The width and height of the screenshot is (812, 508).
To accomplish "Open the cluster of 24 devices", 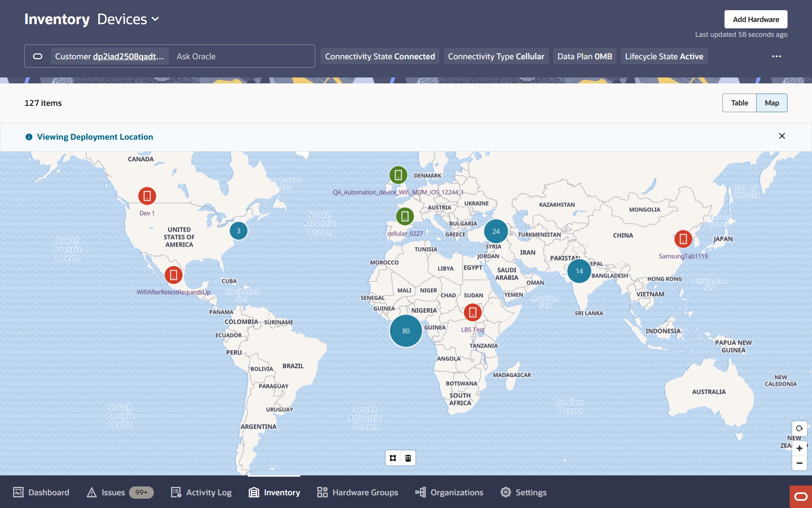I will coord(496,232).
